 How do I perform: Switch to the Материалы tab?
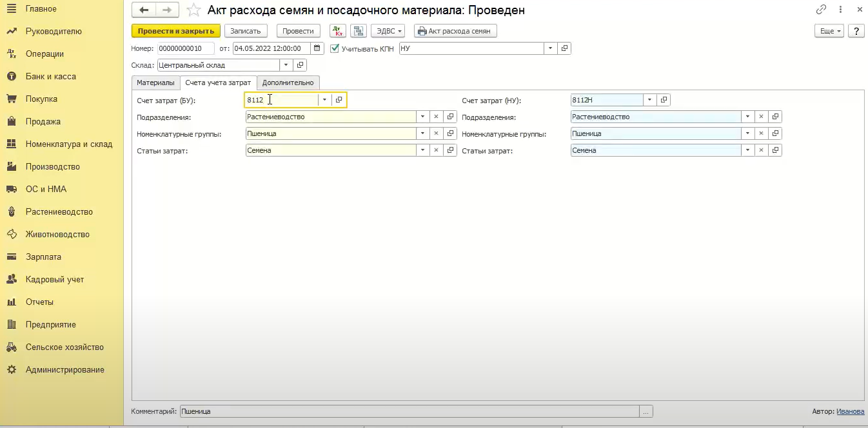155,83
